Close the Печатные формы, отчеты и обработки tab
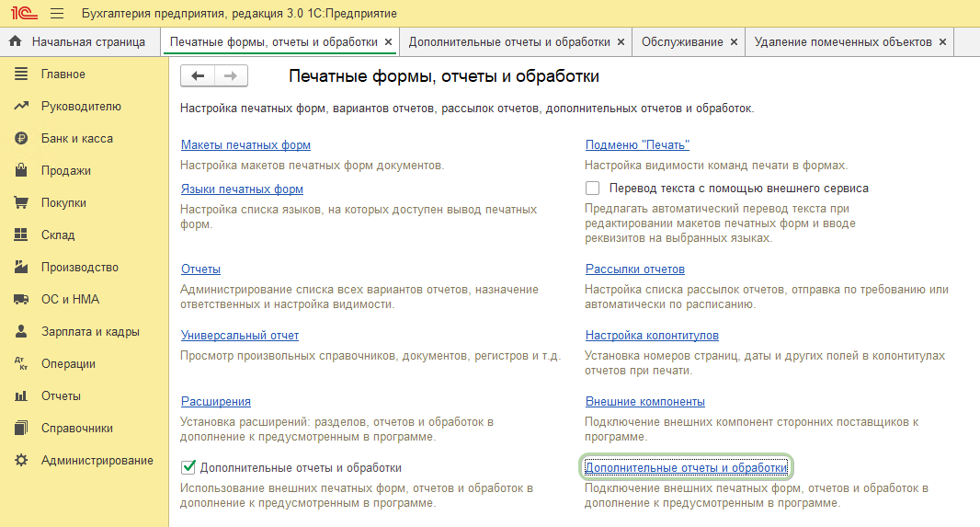 [x=388, y=42]
